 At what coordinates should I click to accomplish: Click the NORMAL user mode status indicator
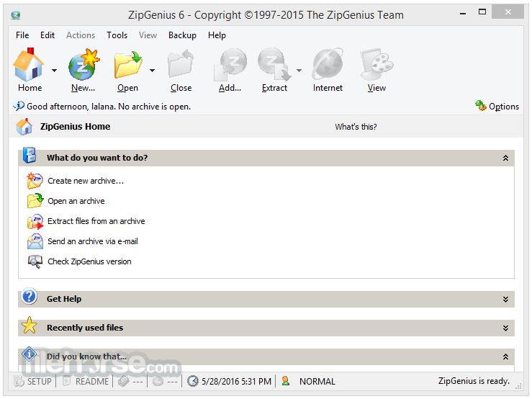click(x=317, y=381)
